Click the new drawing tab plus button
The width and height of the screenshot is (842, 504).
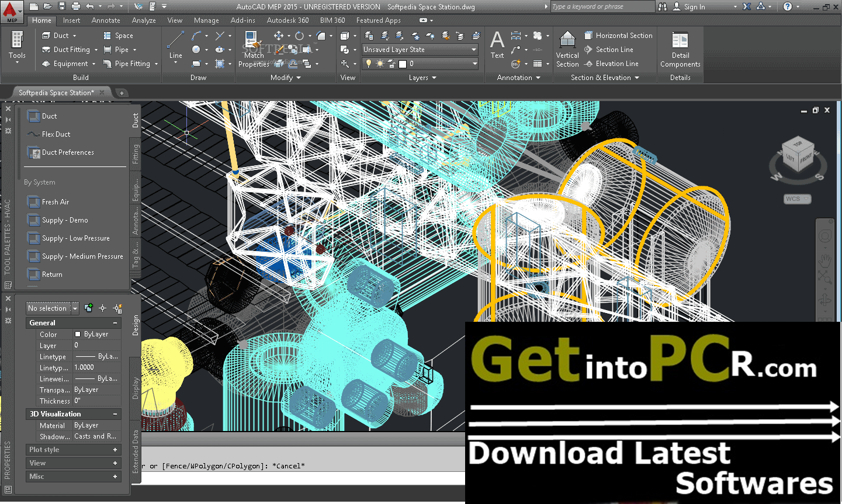point(122,93)
